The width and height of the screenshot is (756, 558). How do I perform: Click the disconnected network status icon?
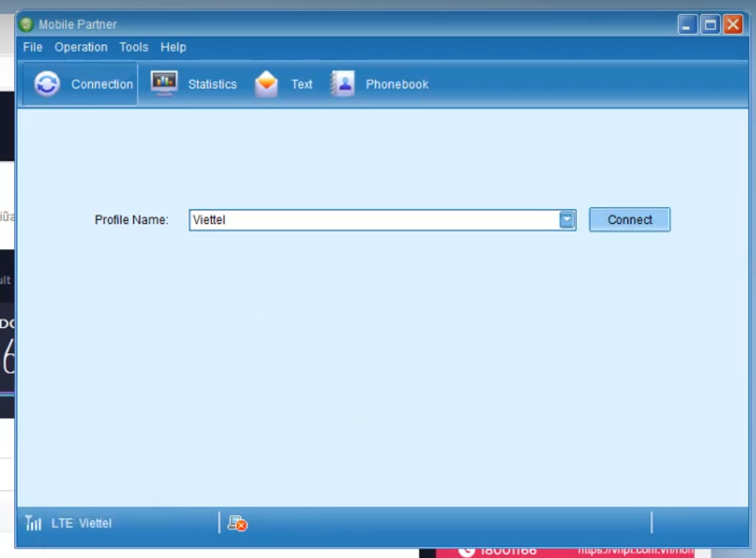tap(237, 523)
